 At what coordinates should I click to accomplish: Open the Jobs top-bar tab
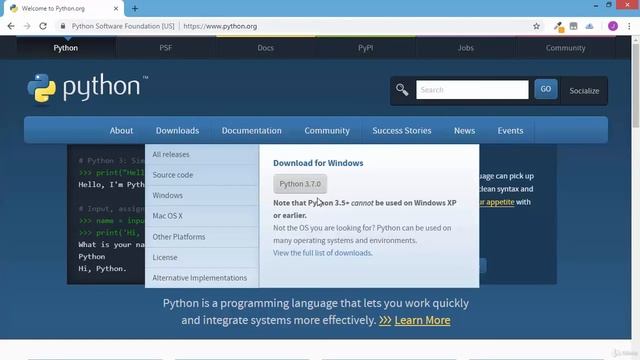[x=465, y=48]
